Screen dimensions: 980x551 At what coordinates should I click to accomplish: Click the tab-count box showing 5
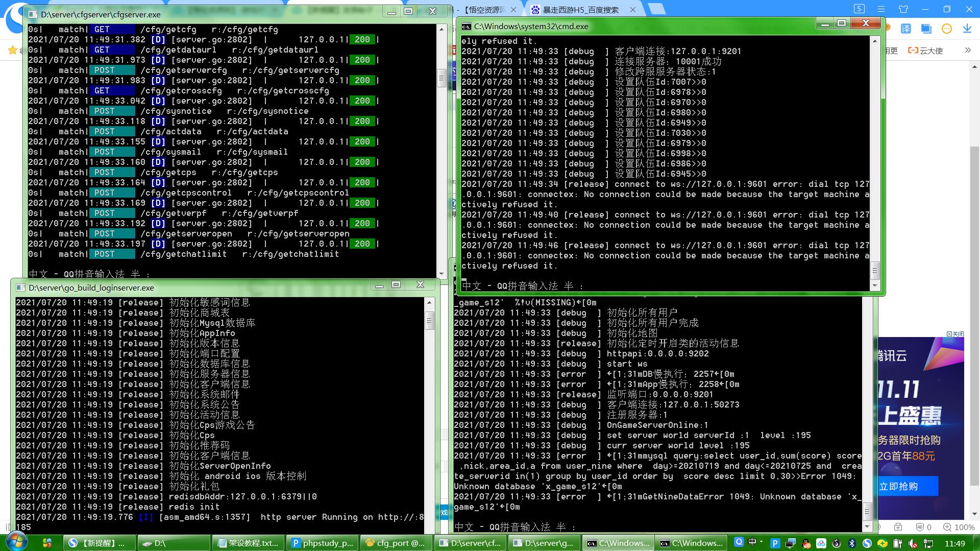tap(859, 9)
